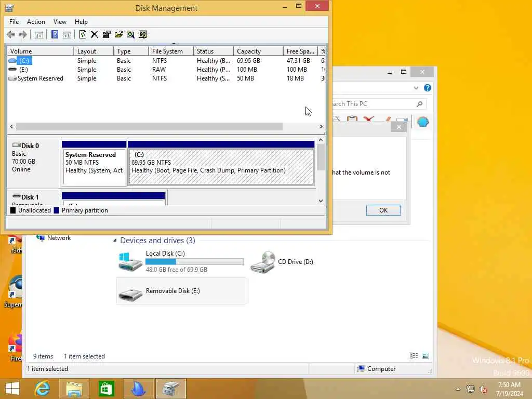Sort by the Type column header

coord(131,51)
